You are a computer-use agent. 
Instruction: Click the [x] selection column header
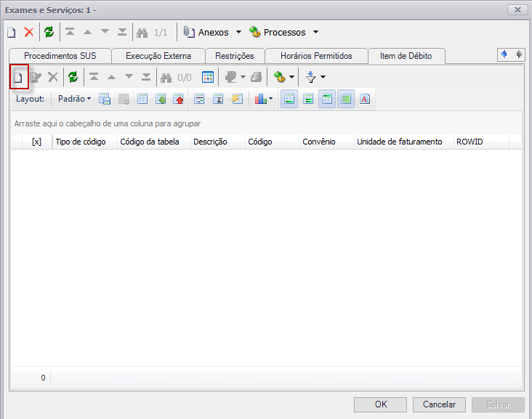click(x=36, y=142)
